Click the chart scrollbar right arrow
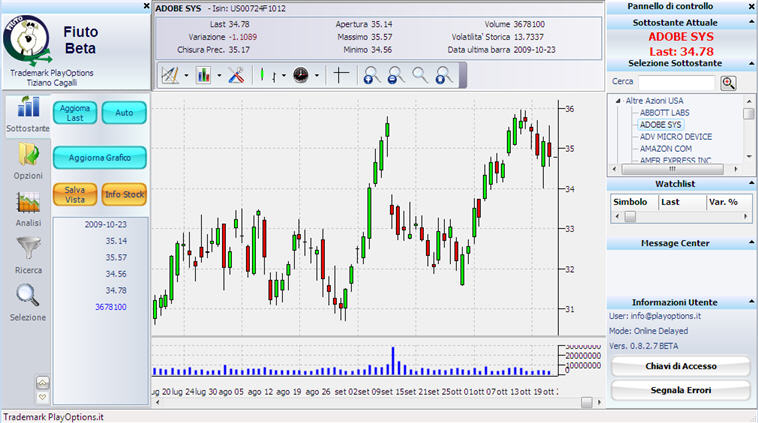 coord(599,402)
